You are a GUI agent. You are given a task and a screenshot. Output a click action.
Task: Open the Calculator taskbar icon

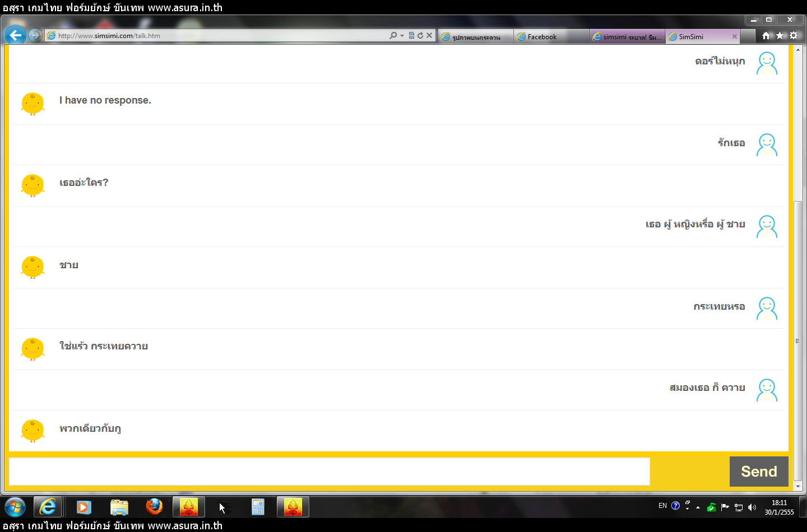(258, 507)
